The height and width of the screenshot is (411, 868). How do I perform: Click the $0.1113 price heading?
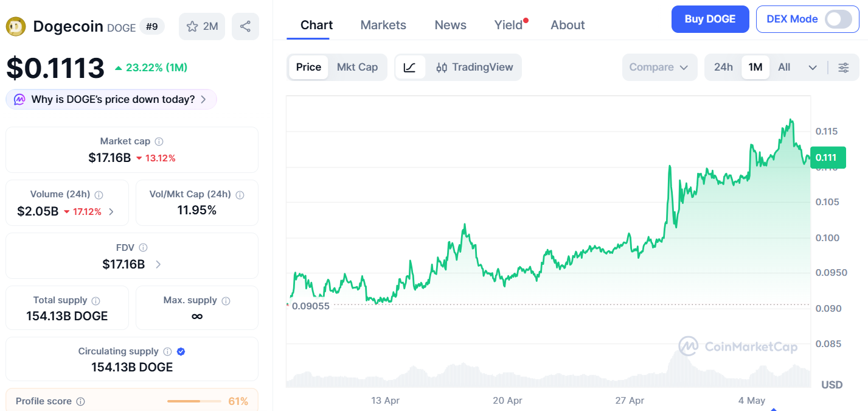55,68
